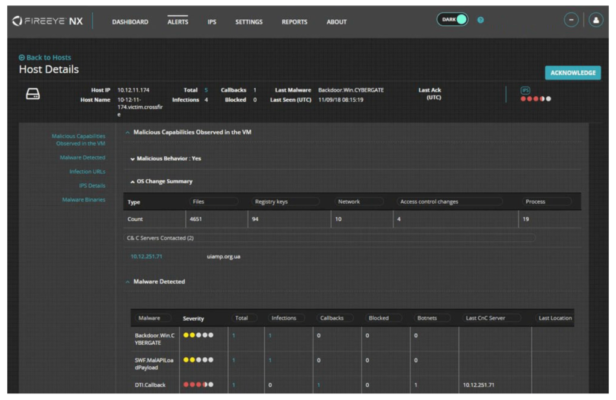
Task: Click the Access control changes column header
Action: [x=449, y=202]
